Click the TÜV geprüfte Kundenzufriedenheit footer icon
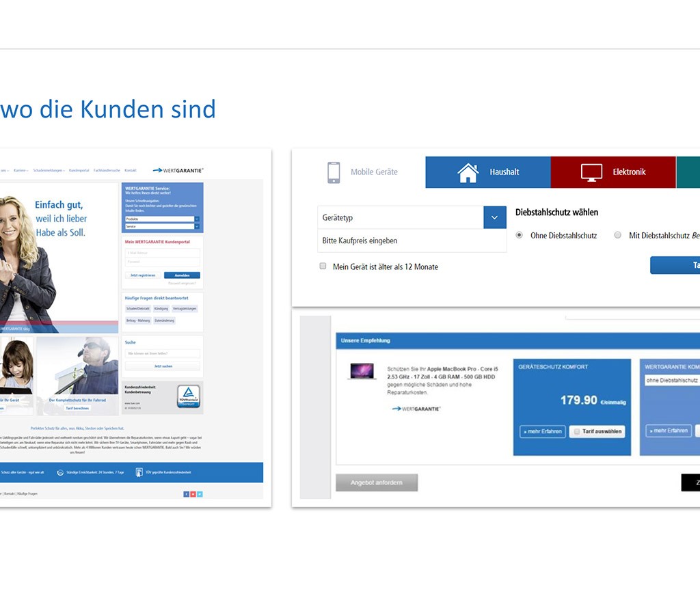 point(139,472)
